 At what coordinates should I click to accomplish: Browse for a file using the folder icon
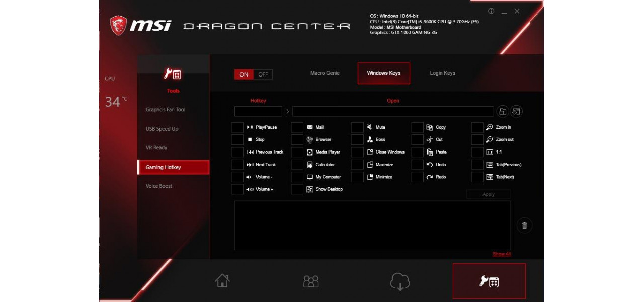(502, 112)
